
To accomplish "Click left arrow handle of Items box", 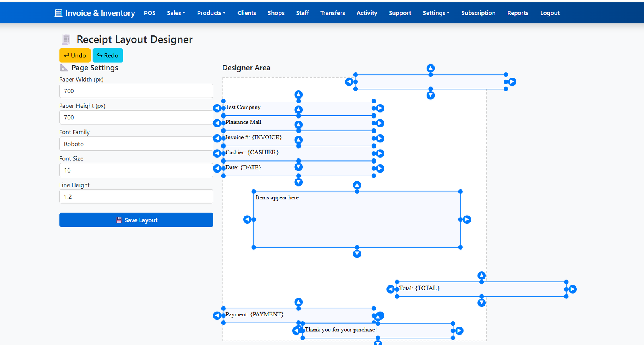I will (247, 220).
